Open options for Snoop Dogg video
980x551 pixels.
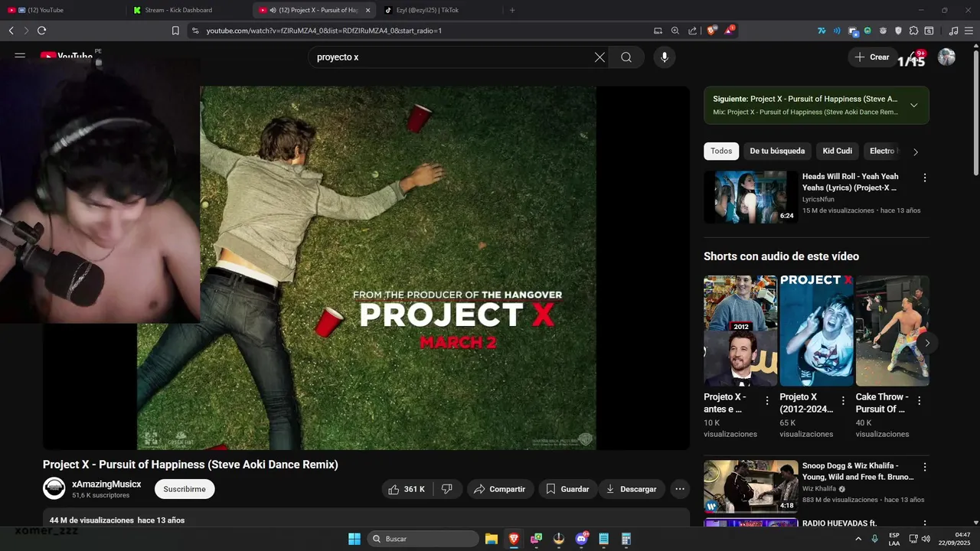pos(924,467)
